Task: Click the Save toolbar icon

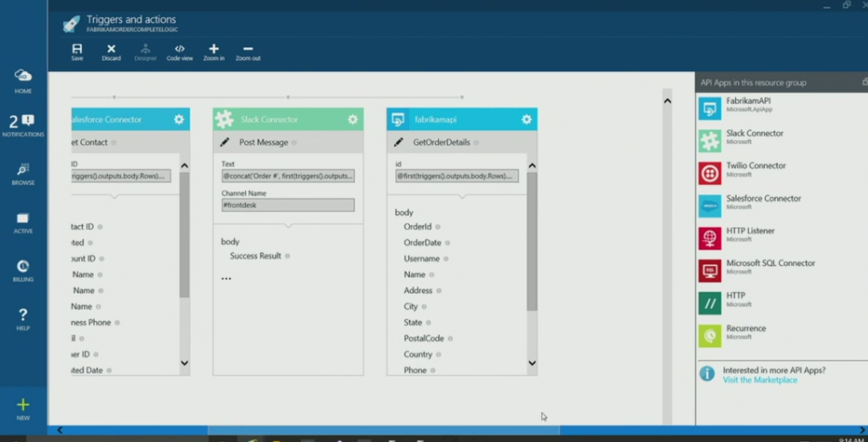Action: 77,50
